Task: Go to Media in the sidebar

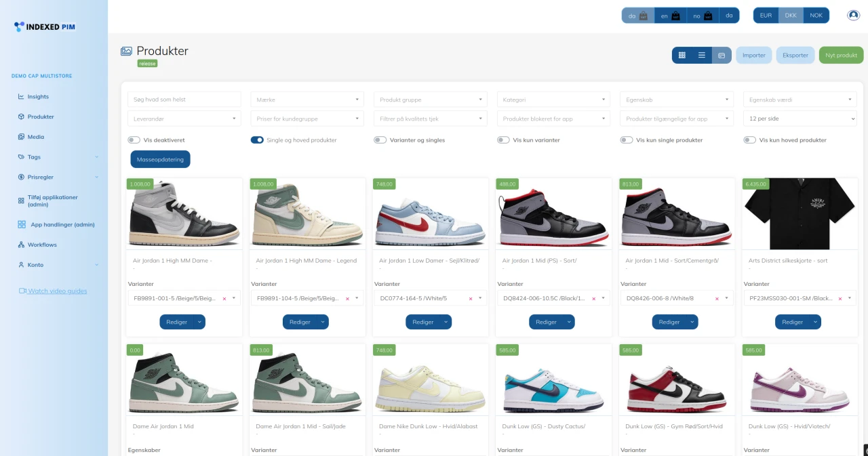Action: [36, 137]
